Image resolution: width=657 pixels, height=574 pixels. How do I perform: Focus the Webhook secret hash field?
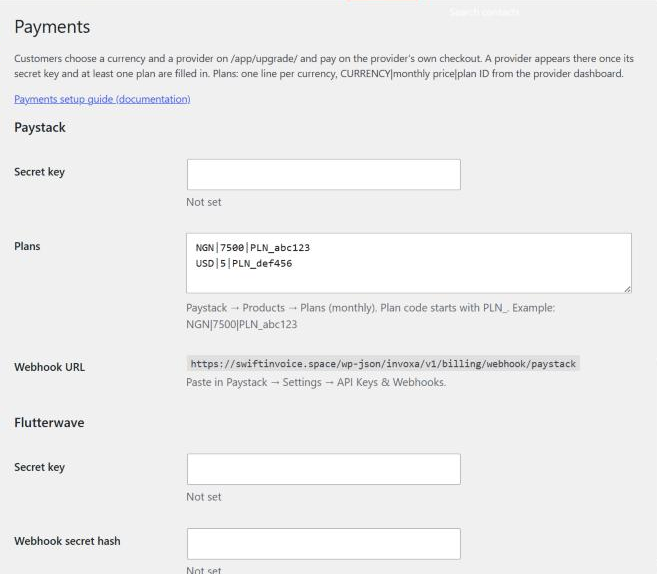[x=323, y=544]
